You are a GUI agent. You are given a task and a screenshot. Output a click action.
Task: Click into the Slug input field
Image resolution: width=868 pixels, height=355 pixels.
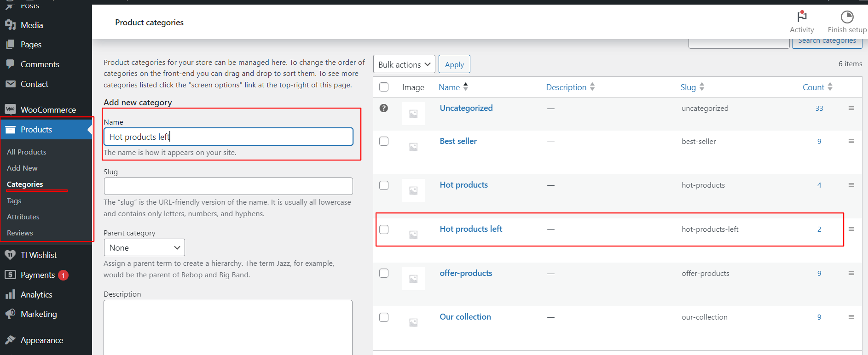(x=228, y=186)
